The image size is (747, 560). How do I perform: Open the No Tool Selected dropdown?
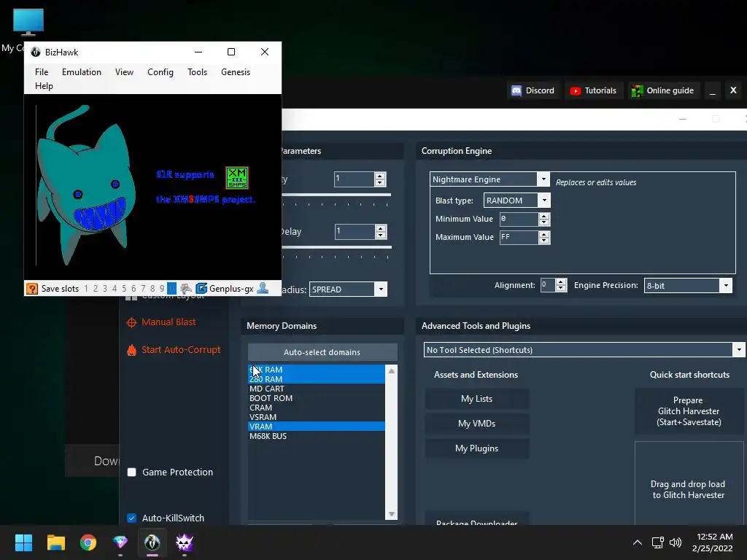pos(738,349)
